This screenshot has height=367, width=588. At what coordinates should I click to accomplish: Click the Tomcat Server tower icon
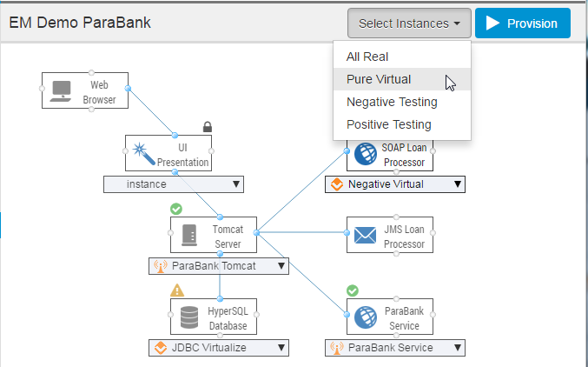189,235
